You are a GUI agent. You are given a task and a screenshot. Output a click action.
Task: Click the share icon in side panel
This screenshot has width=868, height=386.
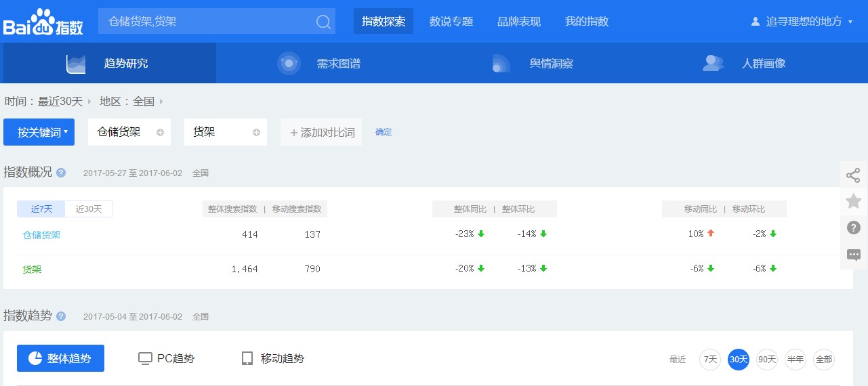click(854, 175)
